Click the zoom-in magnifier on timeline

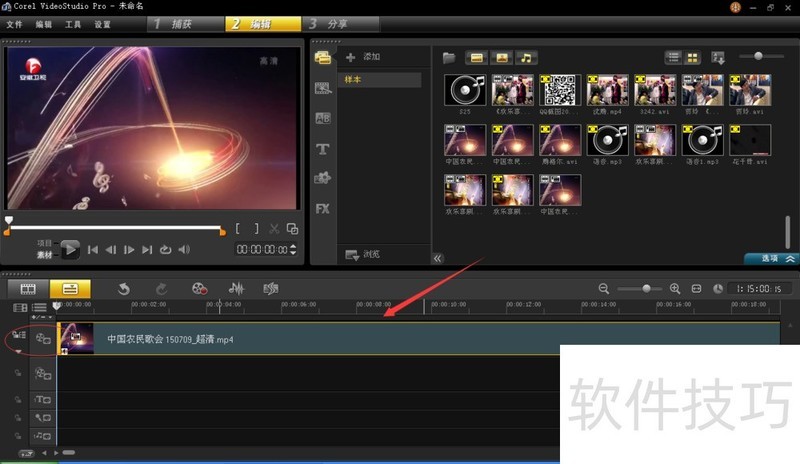coord(675,288)
